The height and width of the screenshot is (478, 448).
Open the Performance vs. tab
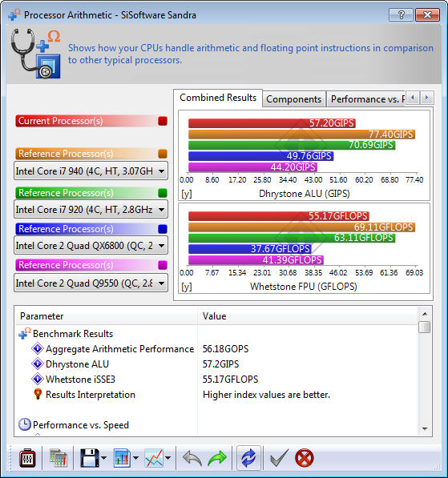point(366,99)
